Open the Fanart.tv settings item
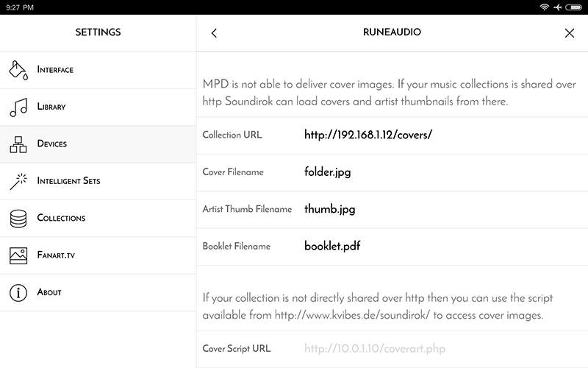588x368 pixels. 98,255
